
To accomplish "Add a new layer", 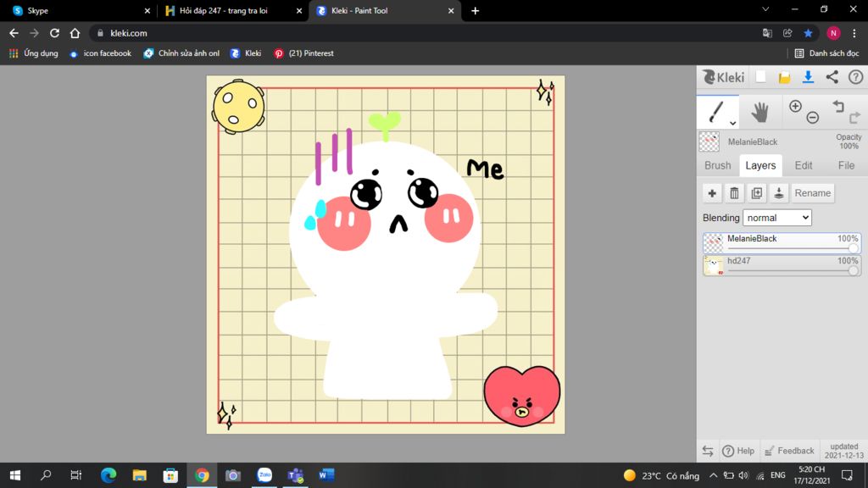I will tap(712, 193).
